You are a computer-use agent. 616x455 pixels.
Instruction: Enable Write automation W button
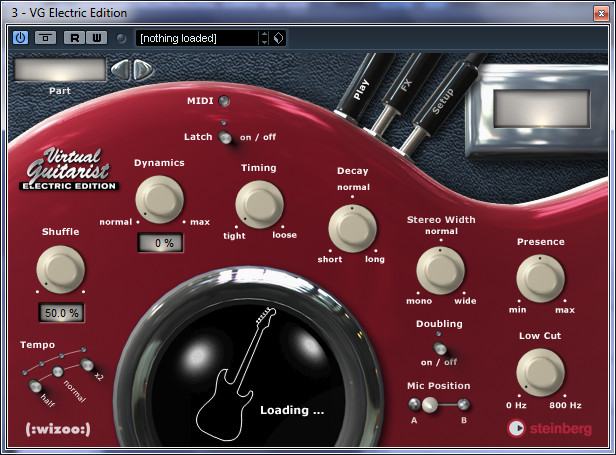[97, 38]
